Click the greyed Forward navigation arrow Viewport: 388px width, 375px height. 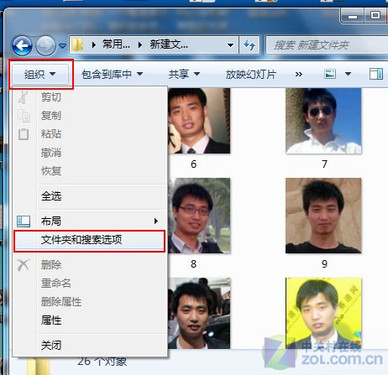(x=45, y=45)
